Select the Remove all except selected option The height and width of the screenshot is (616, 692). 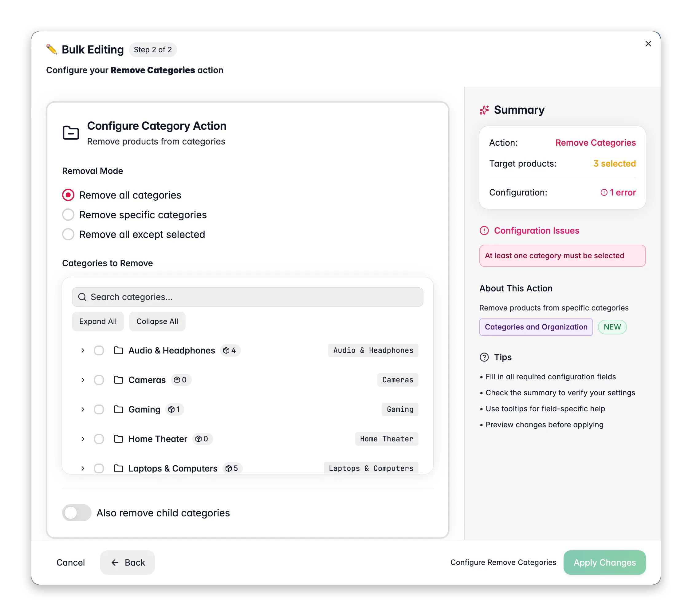point(69,234)
